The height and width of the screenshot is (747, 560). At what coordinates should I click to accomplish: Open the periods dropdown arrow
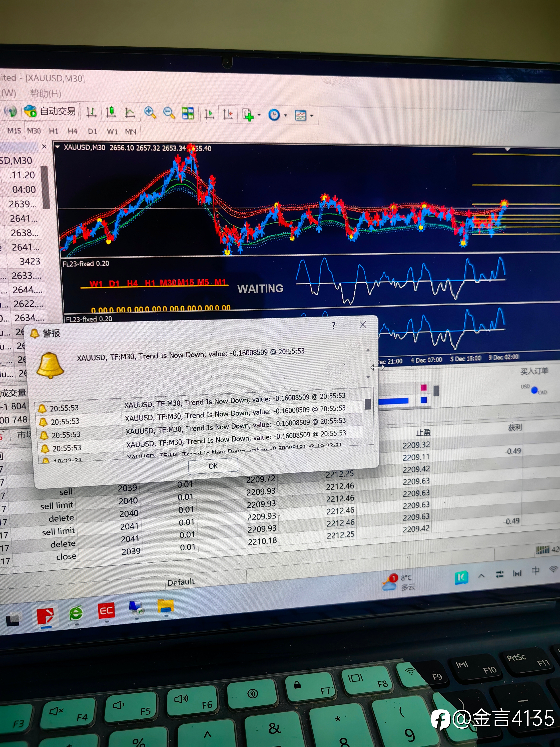285,115
